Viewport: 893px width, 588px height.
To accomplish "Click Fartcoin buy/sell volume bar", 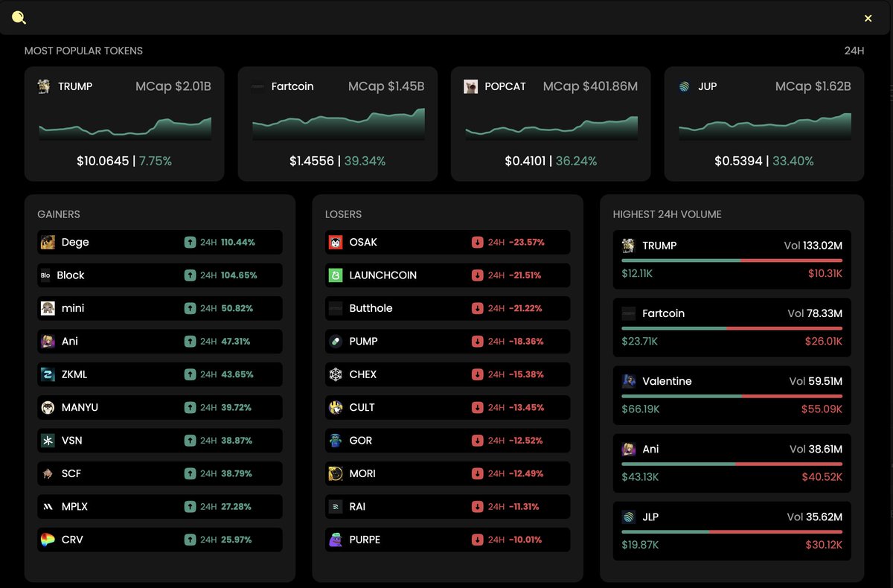I will coord(732,328).
